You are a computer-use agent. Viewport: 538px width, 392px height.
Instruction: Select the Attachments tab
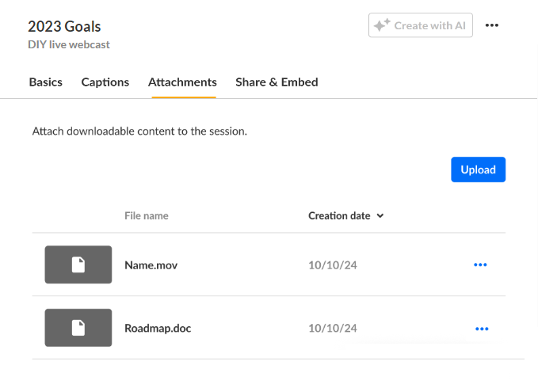point(182,82)
